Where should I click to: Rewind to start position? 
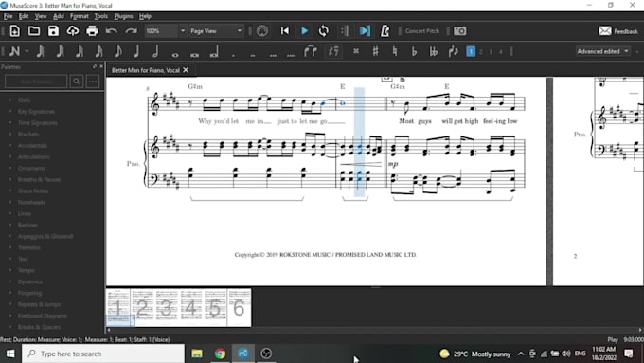tap(285, 31)
